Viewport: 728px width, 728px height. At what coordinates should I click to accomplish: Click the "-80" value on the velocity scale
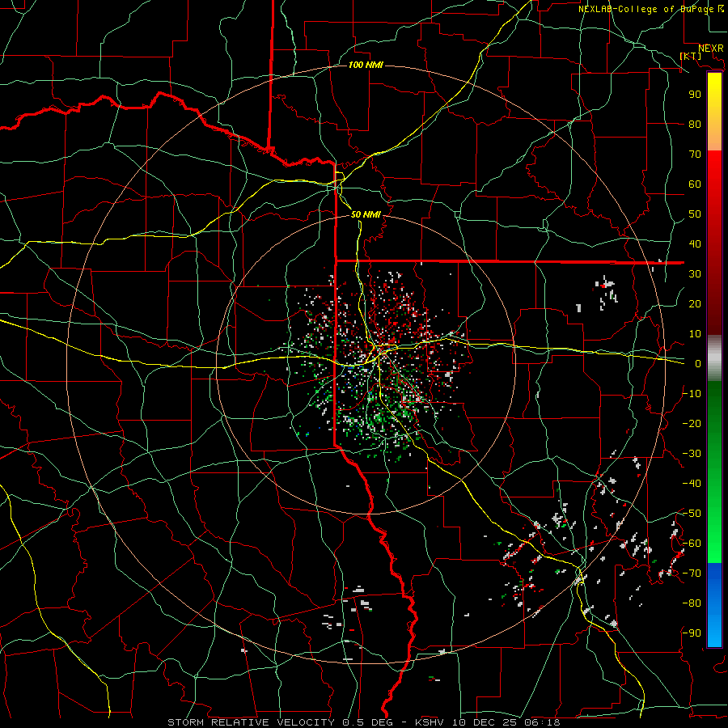[x=692, y=603]
